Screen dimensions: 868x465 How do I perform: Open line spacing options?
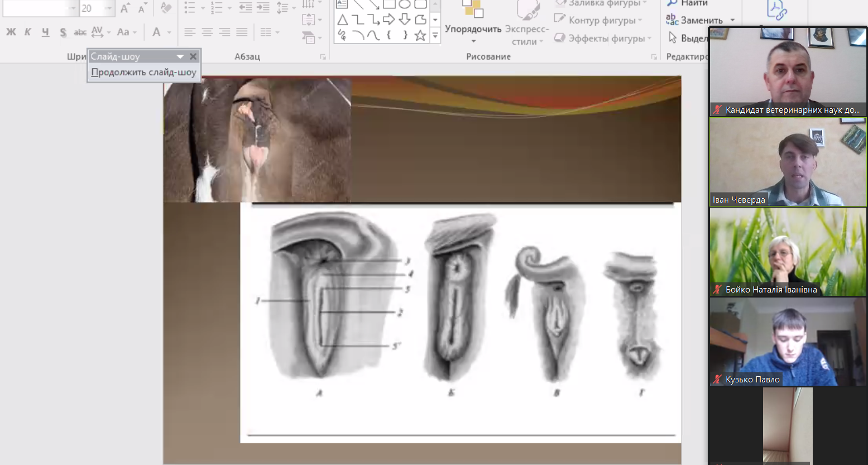click(x=285, y=8)
